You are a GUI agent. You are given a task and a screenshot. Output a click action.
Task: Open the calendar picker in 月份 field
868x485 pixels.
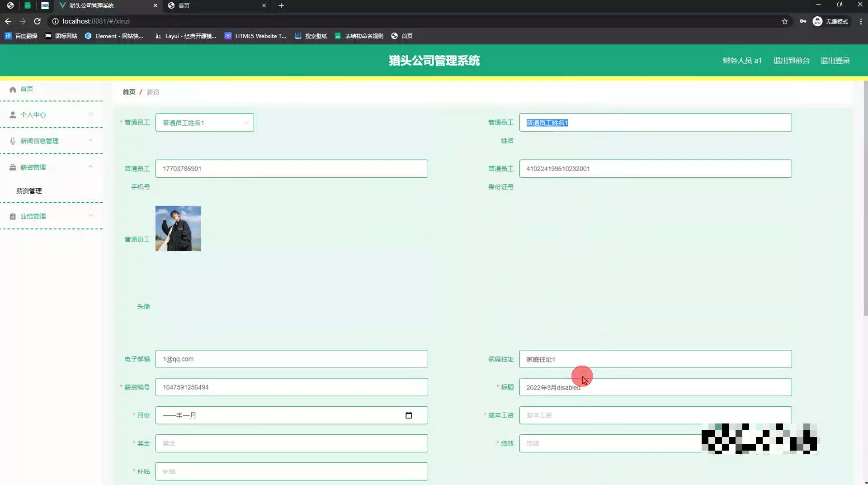tap(409, 415)
